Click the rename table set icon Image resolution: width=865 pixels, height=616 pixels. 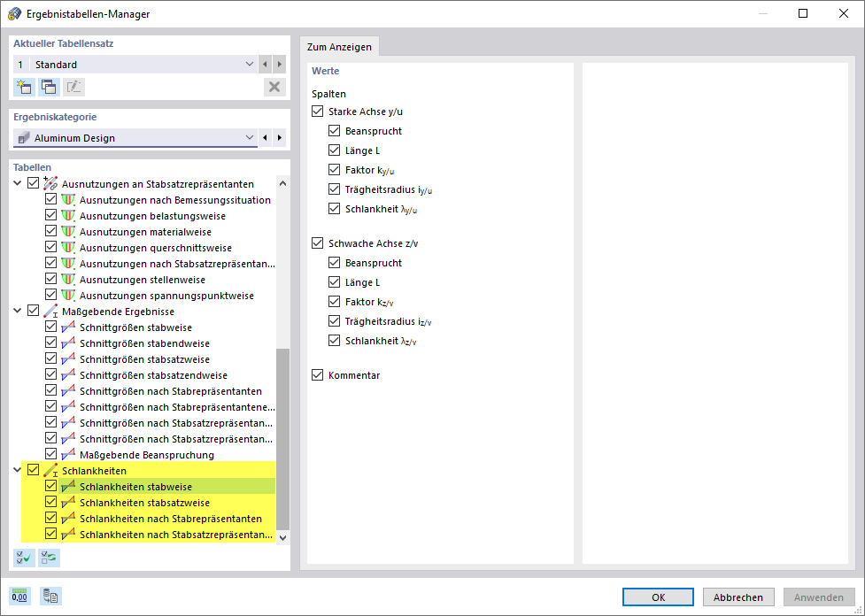click(73, 87)
